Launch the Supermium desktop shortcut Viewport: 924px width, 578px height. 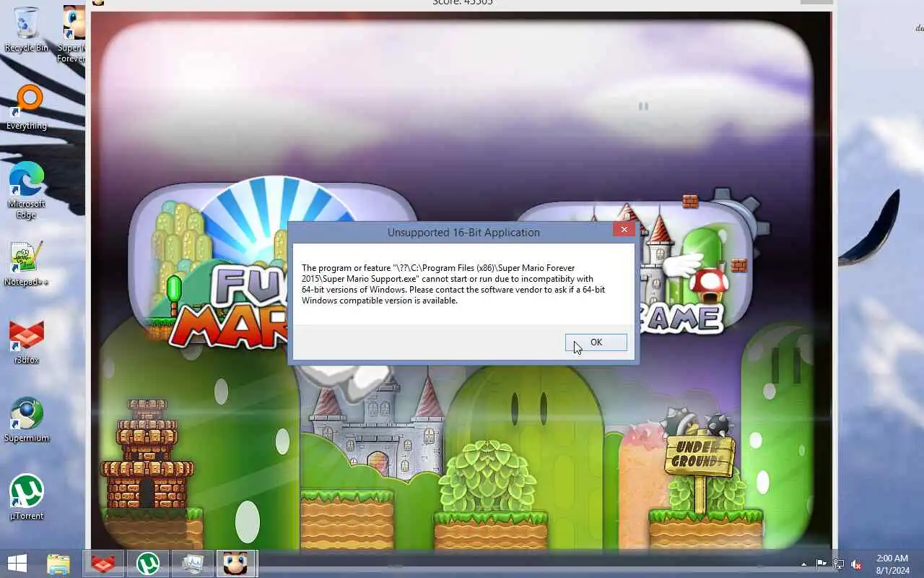[27, 420]
